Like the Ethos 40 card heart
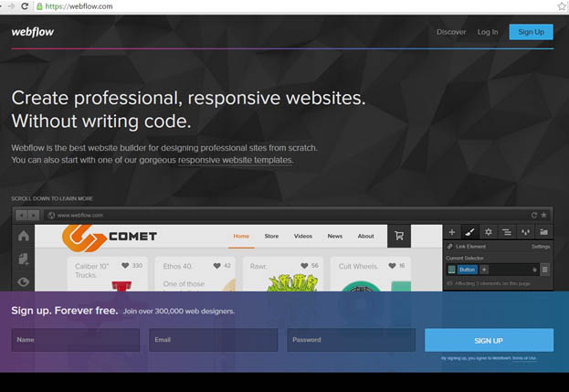 217,266
